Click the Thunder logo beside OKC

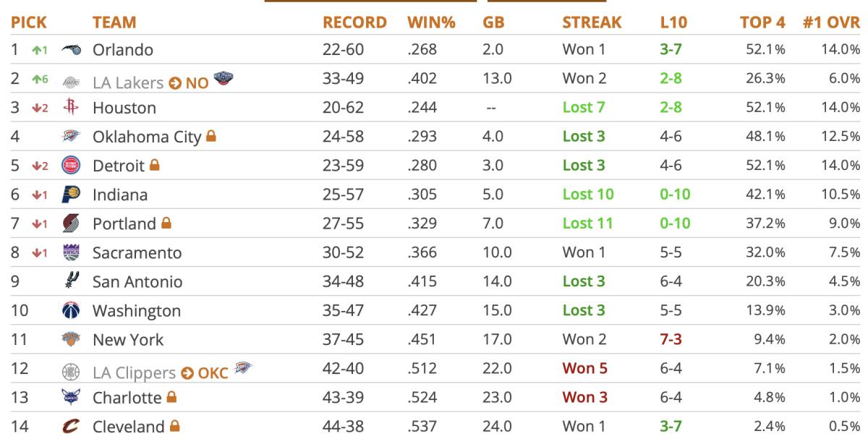(x=243, y=371)
